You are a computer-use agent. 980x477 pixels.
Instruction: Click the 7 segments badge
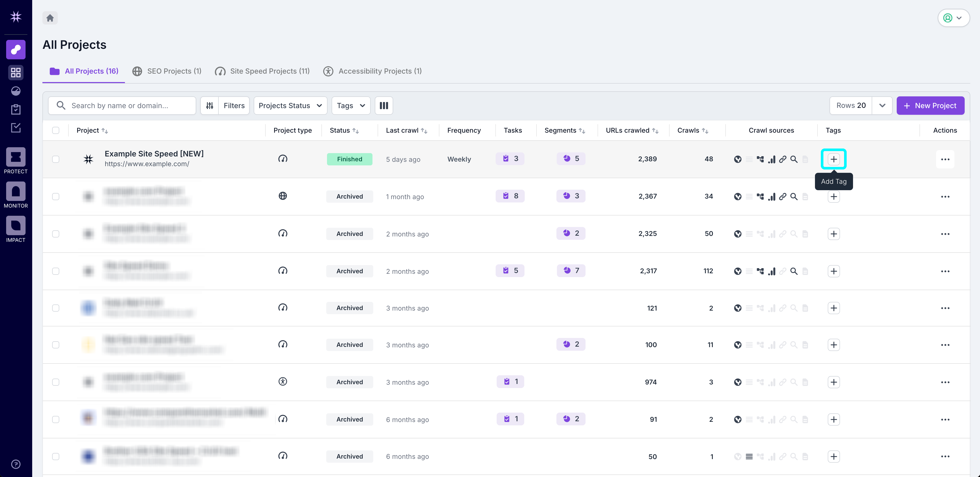pos(571,271)
